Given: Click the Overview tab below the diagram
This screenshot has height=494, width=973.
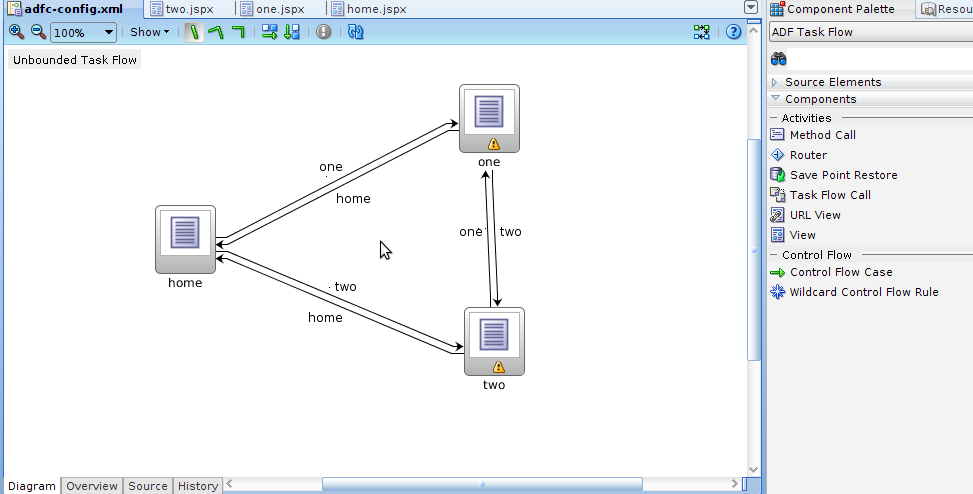Looking at the screenshot, I should coord(92,486).
